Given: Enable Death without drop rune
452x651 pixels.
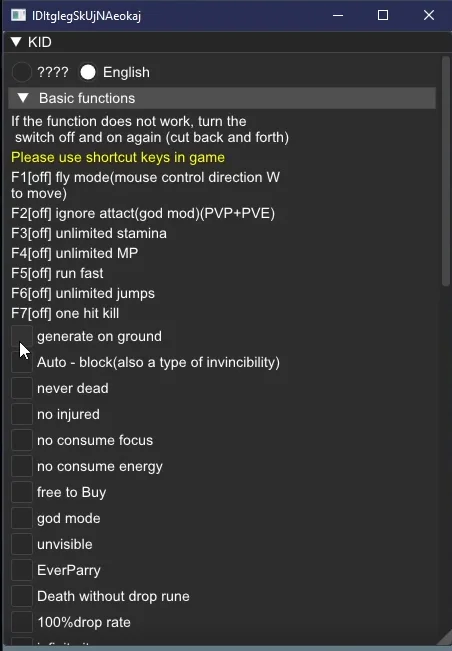Looking at the screenshot, I should [22, 596].
